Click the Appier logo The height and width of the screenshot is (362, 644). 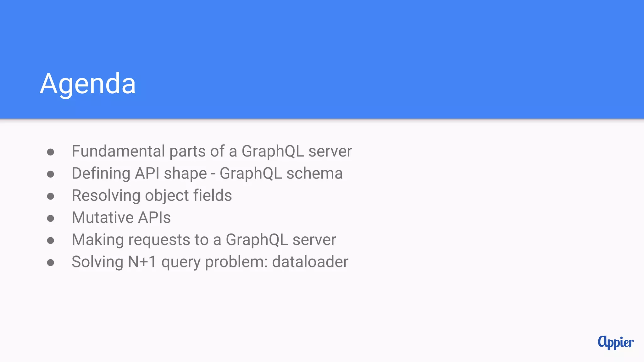(x=615, y=342)
